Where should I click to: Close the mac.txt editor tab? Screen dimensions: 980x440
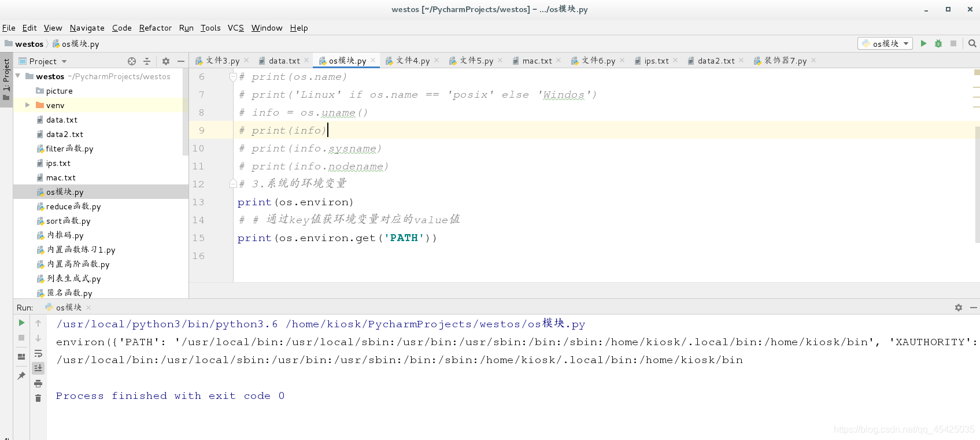(x=559, y=60)
